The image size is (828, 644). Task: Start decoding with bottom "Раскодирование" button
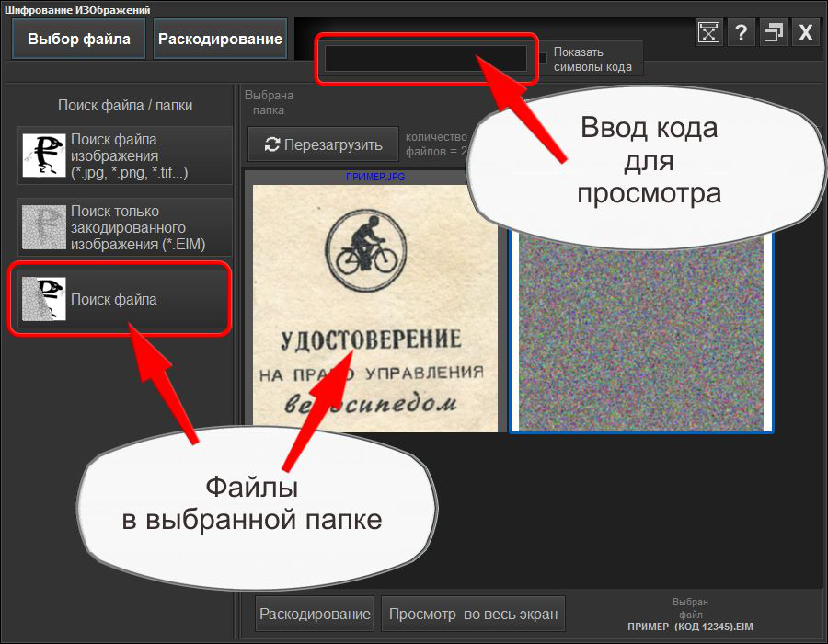coord(314,613)
